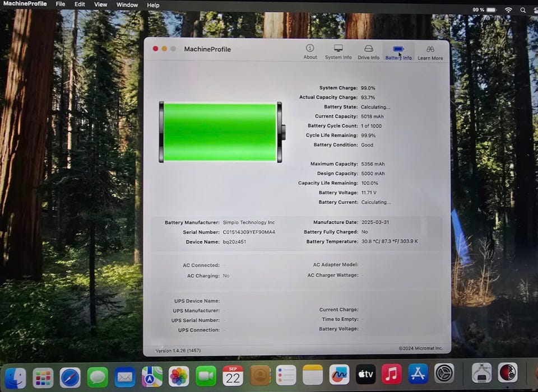The width and height of the screenshot is (538, 392).
Task: Open the Calendar app in Dock
Action: tap(233, 375)
